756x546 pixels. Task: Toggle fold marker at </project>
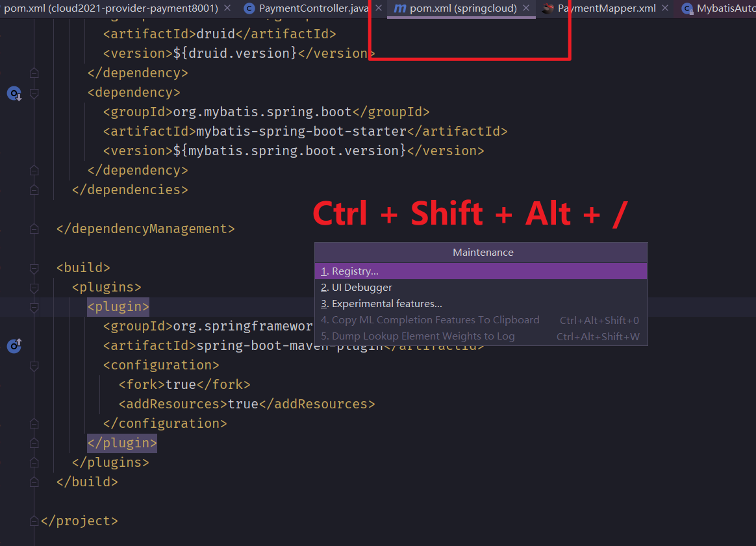pyautogui.click(x=34, y=521)
